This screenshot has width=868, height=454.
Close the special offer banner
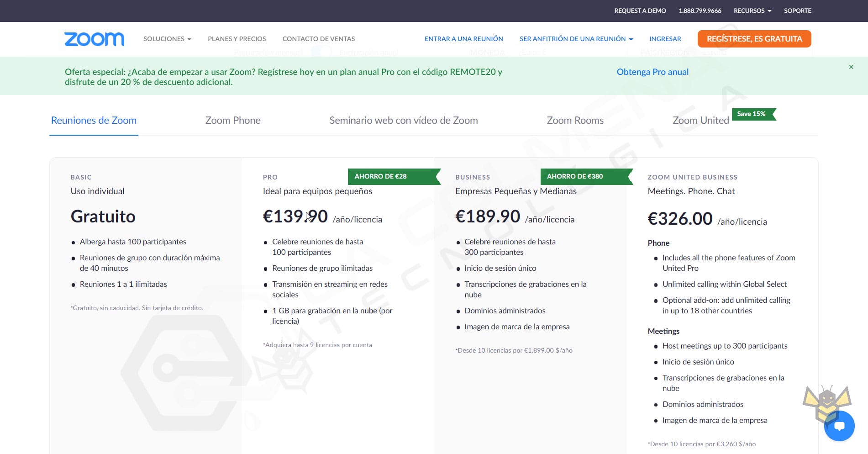851,67
